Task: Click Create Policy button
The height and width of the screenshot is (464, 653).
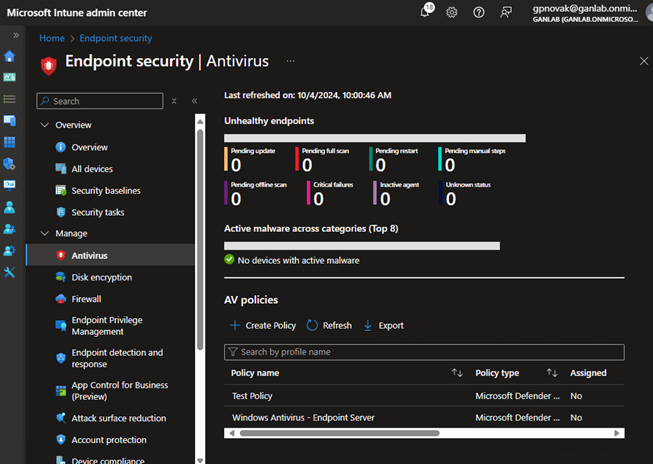Action: 263,325
